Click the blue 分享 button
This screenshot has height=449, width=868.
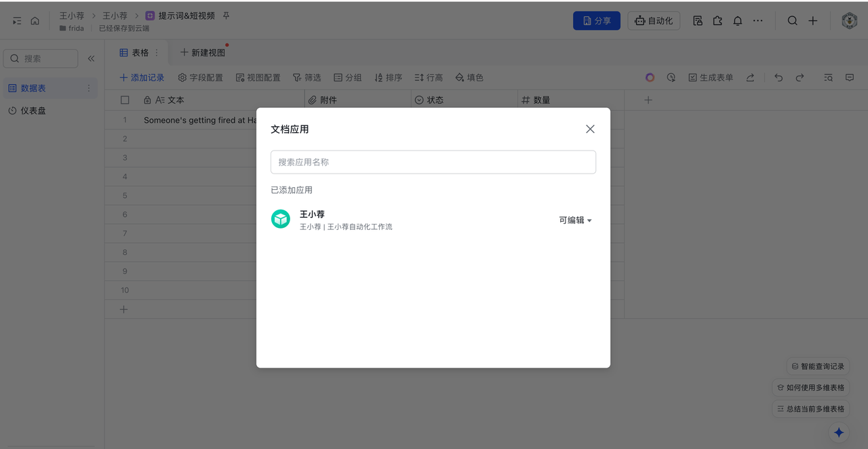click(596, 21)
